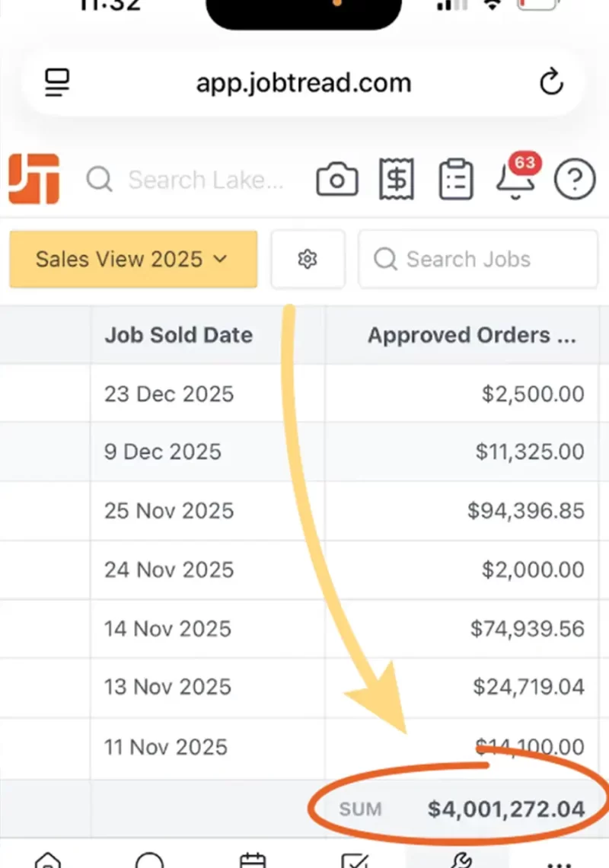Image resolution: width=609 pixels, height=868 pixels.
Task: Open the clipboard tasks list icon
Action: tap(456, 178)
